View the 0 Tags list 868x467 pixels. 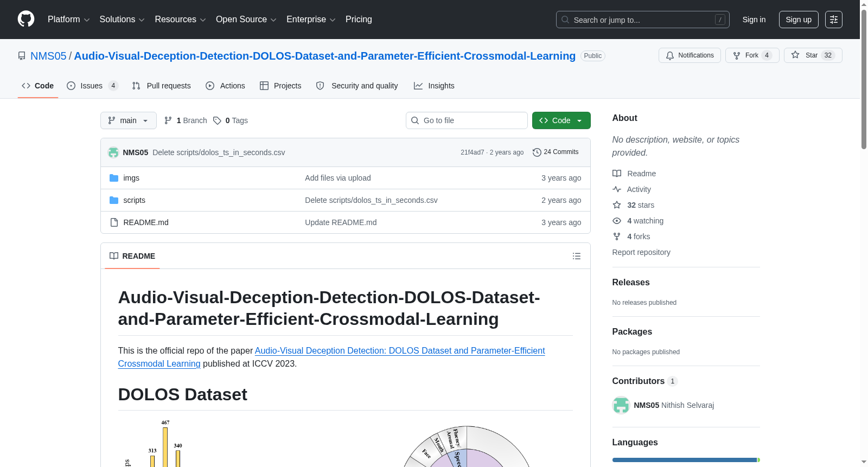coord(231,120)
